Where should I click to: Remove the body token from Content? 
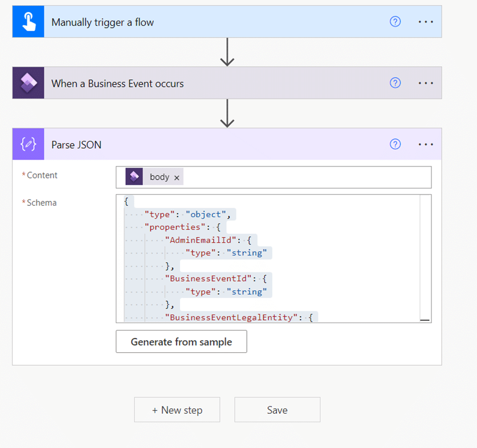click(177, 178)
